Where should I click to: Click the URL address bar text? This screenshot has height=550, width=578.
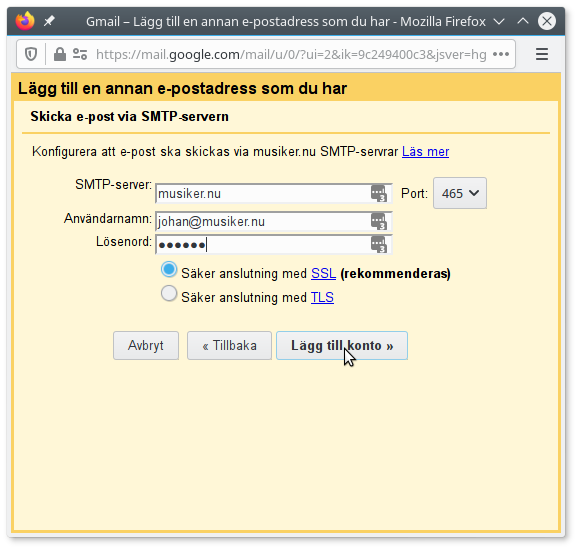click(x=291, y=55)
